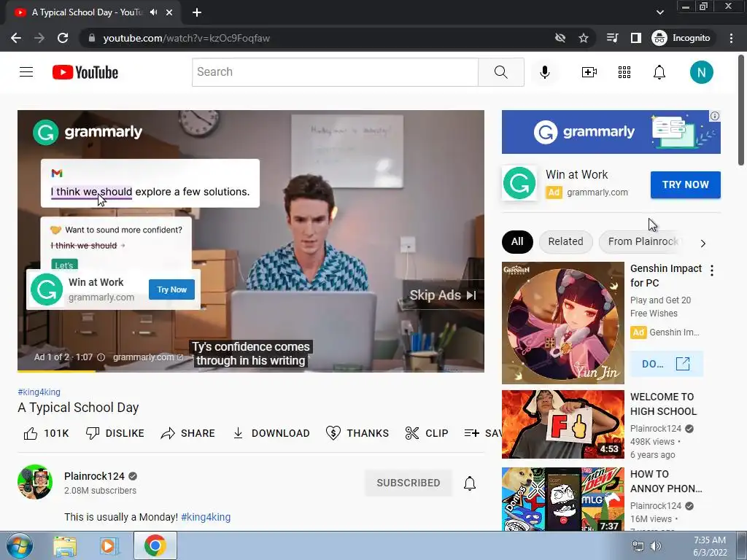This screenshot has height=560, width=747.
Task: Click into the YouTube Search field
Action: [x=335, y=72]
